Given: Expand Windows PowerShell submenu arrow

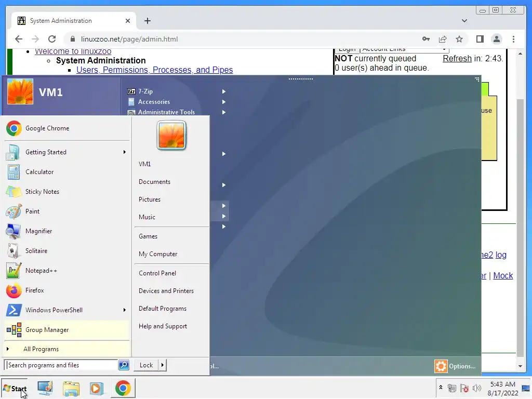Looking at the screenshot, I should [x=125, y=310].
